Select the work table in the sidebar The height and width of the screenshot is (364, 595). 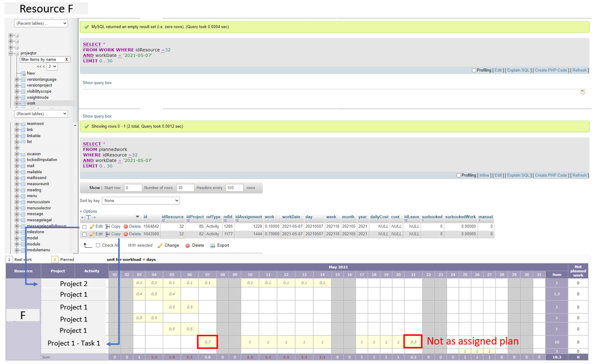click(31, 103)
